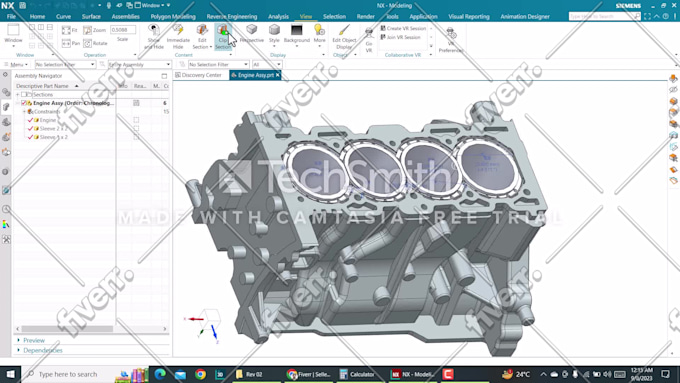Click Create VR Session button
The height and width of the screenshot is (383, 680).
pyautogui.click(x=403, y=28)
